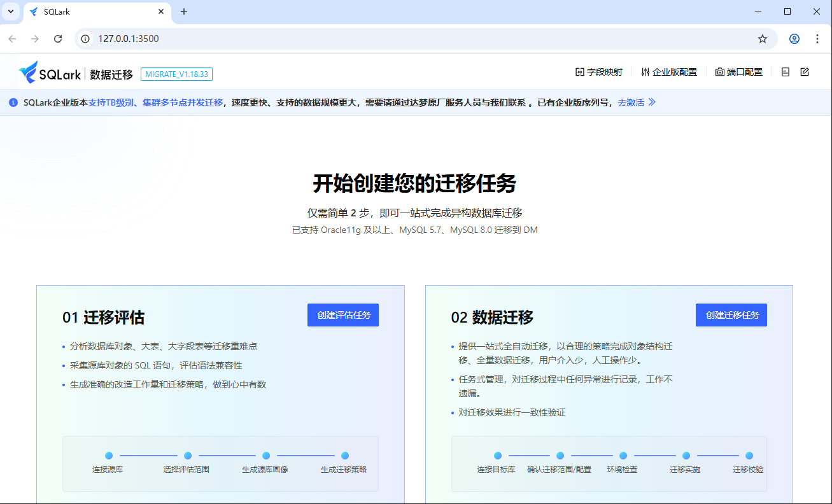Open the 端口配置 port configuration

[738, 73]
